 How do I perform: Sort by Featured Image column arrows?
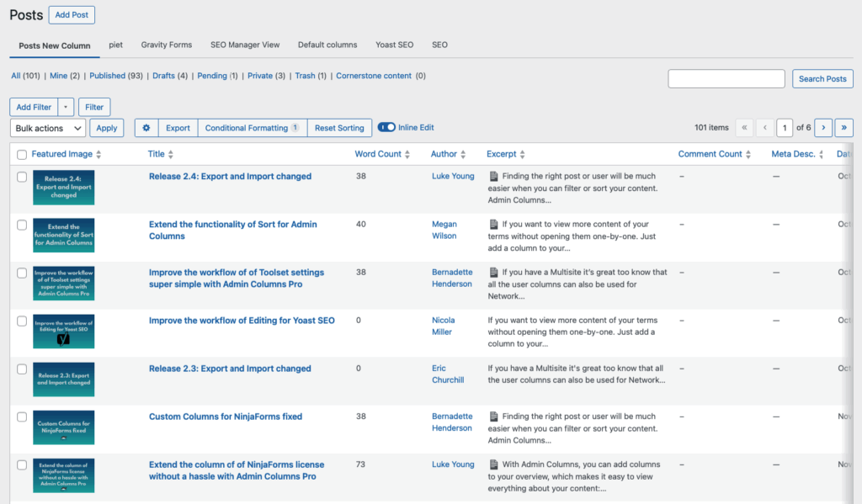(98, 155)
